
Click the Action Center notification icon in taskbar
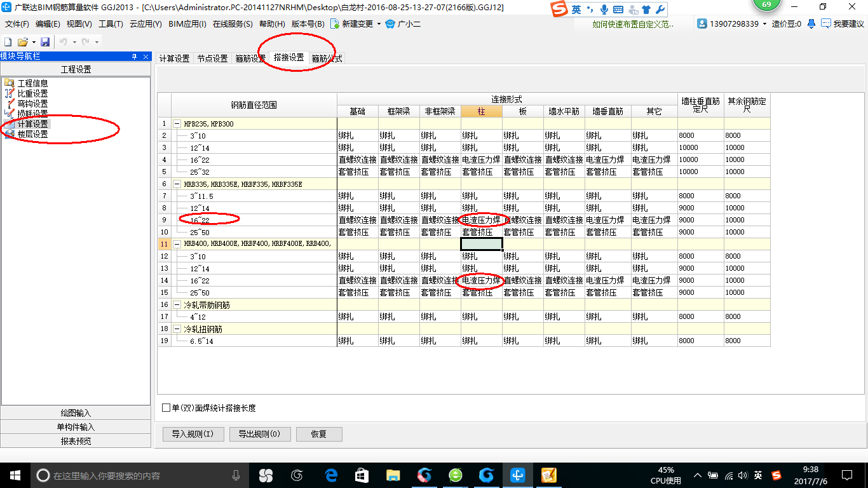click(846, 475)
